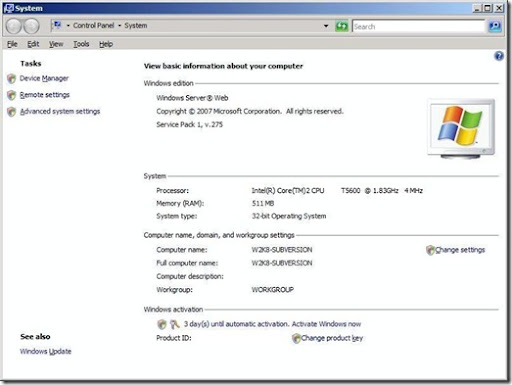The width and height of the screenshot is (512, 385).
Task: Click the Control Panel icon in address bar
Action: coord(57,25)
